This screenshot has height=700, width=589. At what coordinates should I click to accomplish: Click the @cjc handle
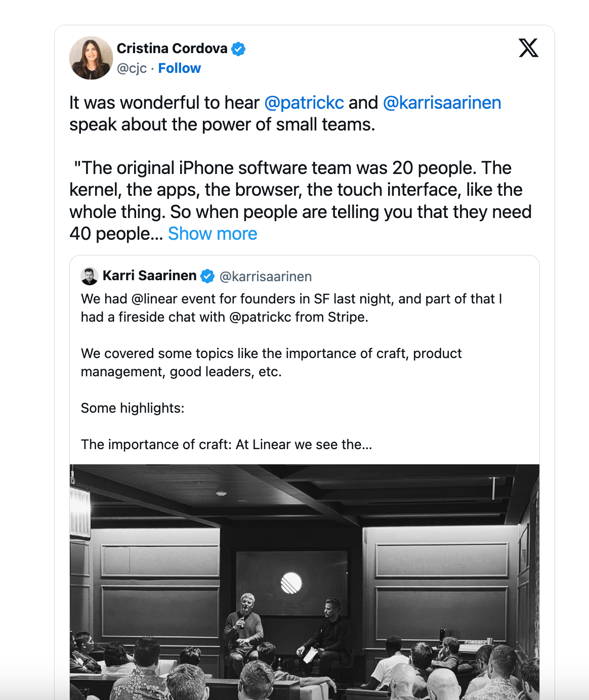coord(132,68)
